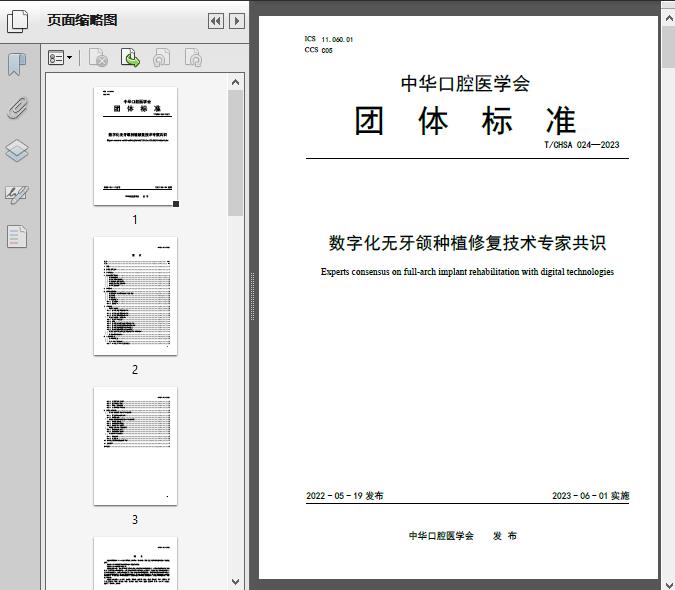Open the attachments paperclip panel
This screenshot has width=675, height=590.
[17, 108]
